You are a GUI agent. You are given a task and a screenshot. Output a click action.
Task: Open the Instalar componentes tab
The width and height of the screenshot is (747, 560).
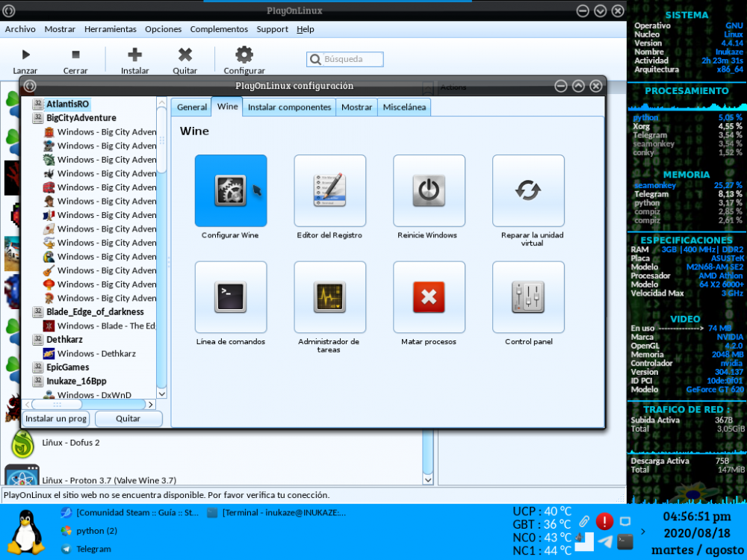tap(289, 107)
